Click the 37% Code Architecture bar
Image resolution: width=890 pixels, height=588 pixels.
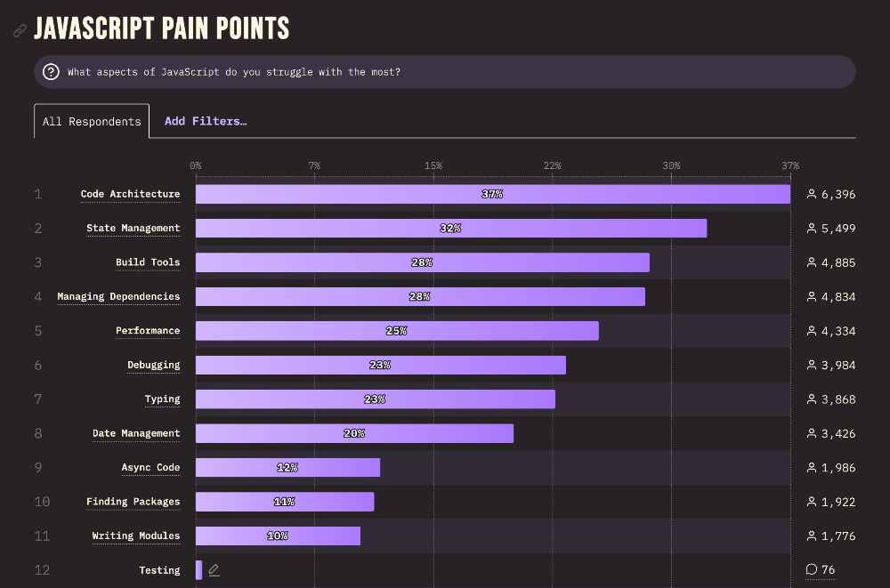click(492, 194)
